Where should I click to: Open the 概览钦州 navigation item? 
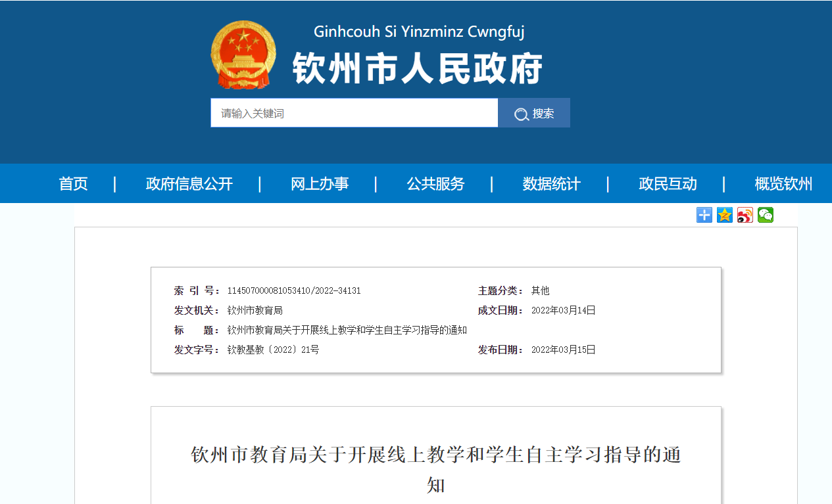[783, 184]
